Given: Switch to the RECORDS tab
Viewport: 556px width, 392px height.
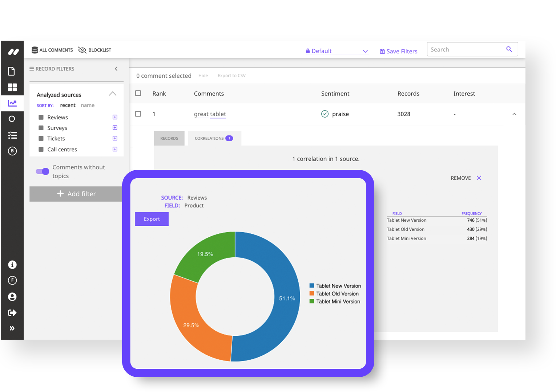Looking at the screenshot, I should click(169, 138).
